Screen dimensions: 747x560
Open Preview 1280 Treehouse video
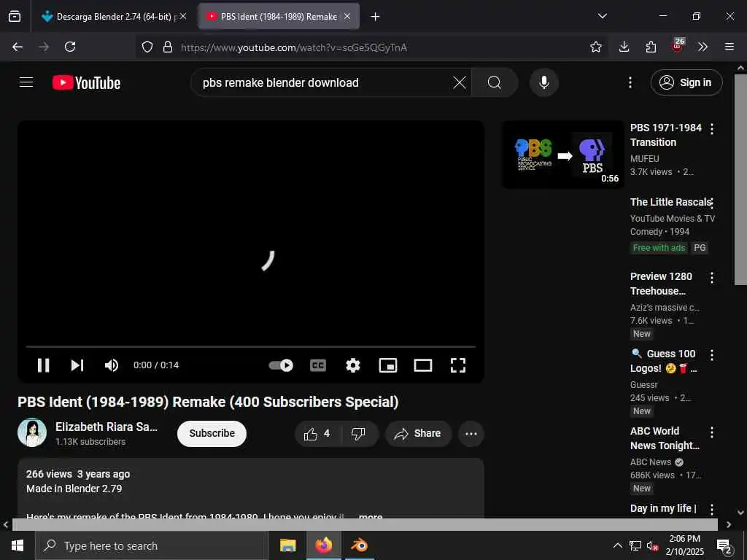coord(661,284)
